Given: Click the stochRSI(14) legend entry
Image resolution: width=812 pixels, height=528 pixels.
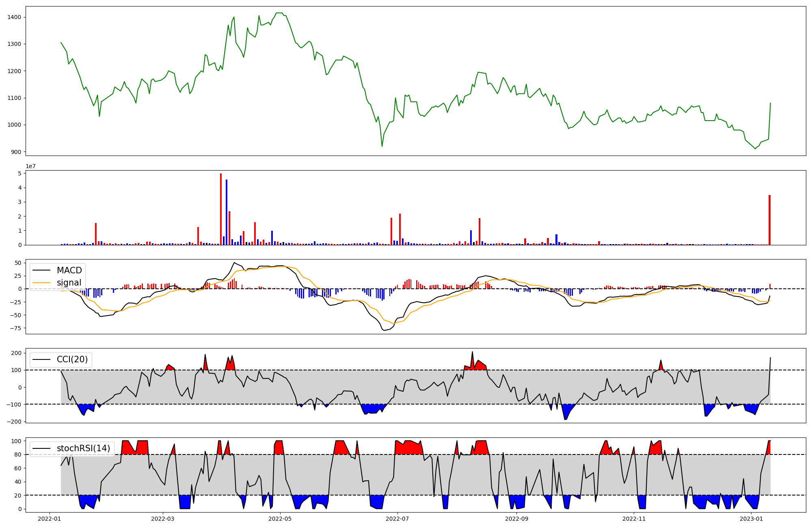Looking at the screenshot, I should (83, 448).
